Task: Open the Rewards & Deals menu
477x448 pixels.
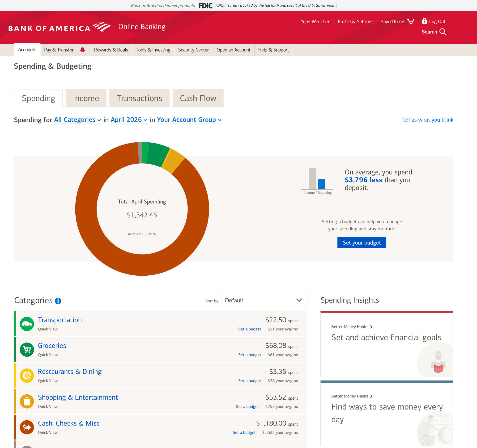Action: 111,50
